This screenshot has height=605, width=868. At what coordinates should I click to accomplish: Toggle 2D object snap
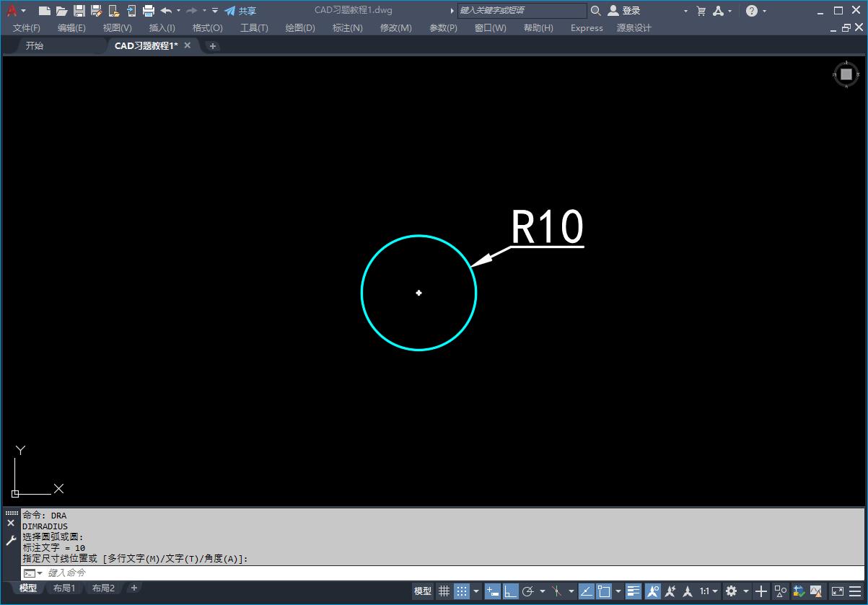pyautogui.click(x=604, y=591)
